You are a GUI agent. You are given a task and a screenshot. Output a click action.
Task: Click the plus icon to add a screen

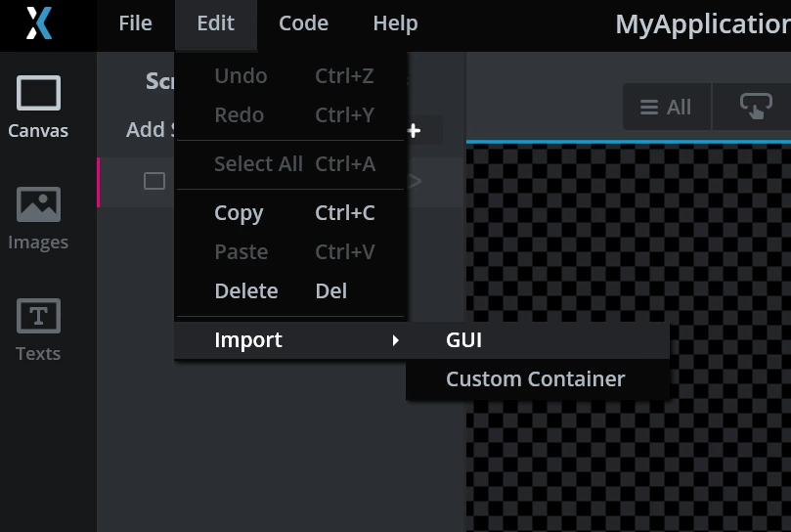[414, 131]
